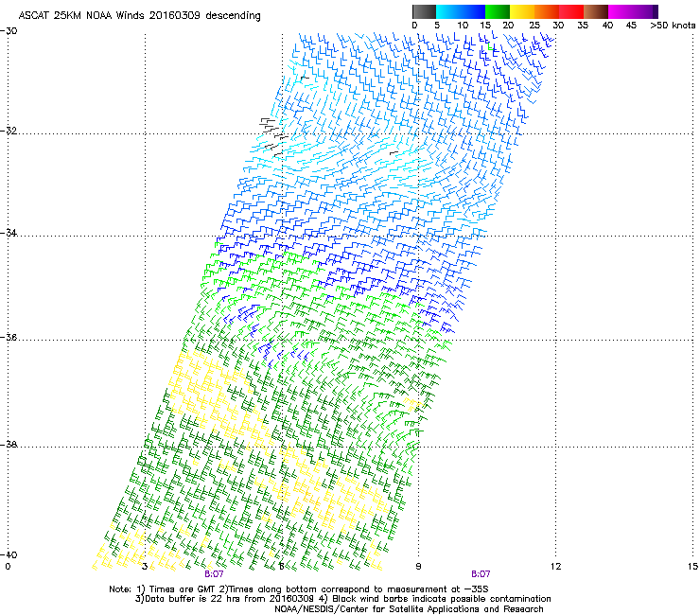Click the chart title 'ASCAT 25KM NOAA Winds 20160309 descending'

coord(139,16)
